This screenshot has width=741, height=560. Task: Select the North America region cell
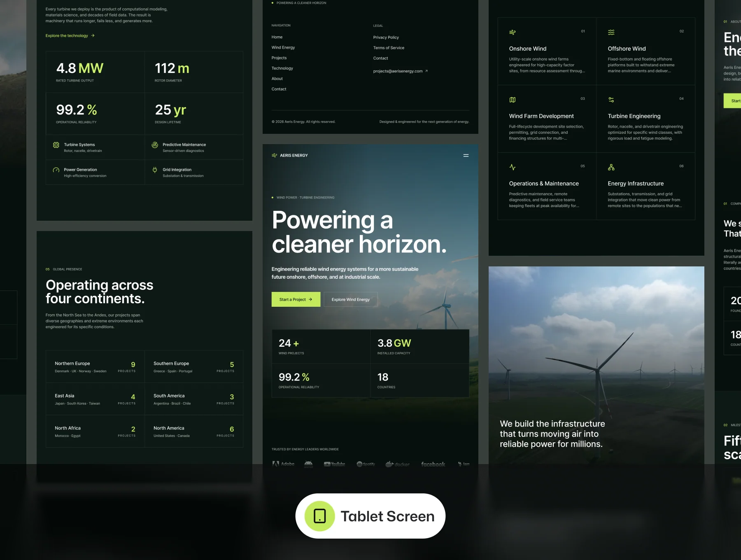pyautogui.click(x=194, y=431)
